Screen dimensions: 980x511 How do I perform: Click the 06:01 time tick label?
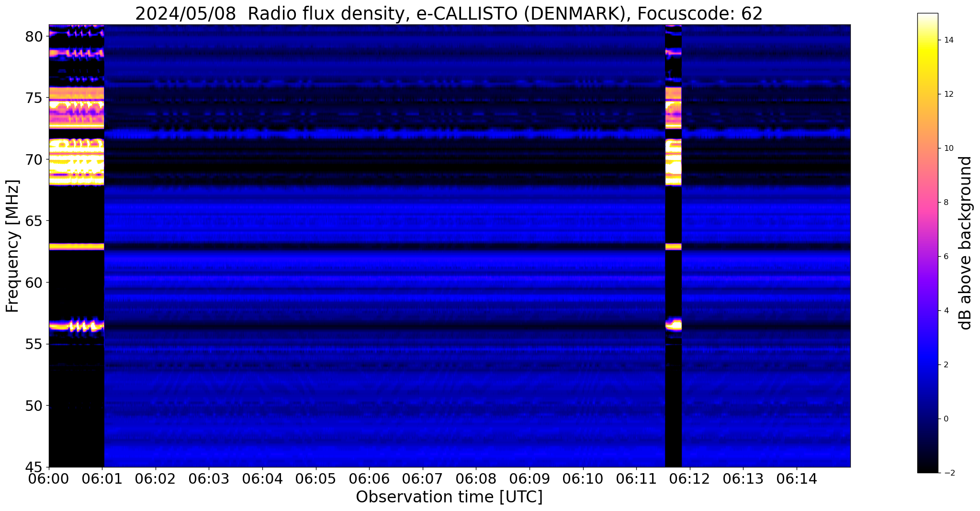point(102,479)
